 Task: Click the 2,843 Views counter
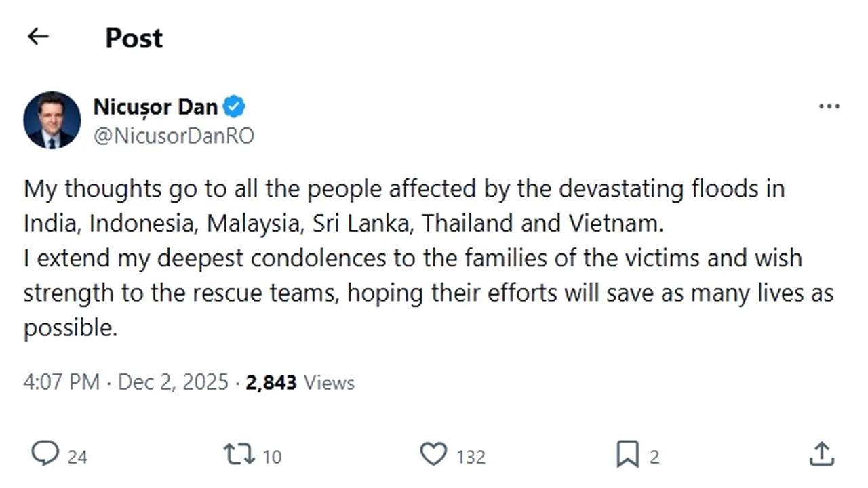pos(300,382)
